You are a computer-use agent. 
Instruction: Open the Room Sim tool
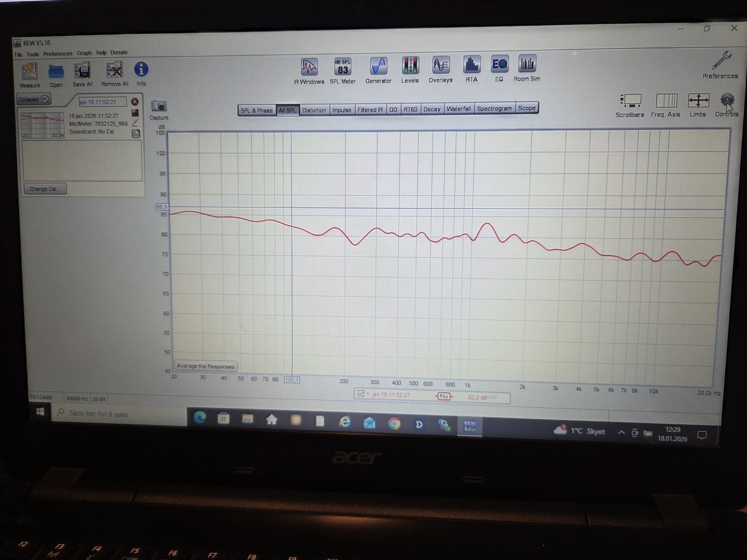tap(527, 68)
